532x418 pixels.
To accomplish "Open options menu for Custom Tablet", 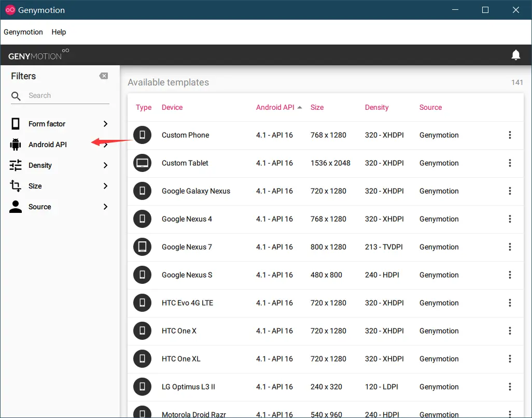I will [x=510, y=163].
